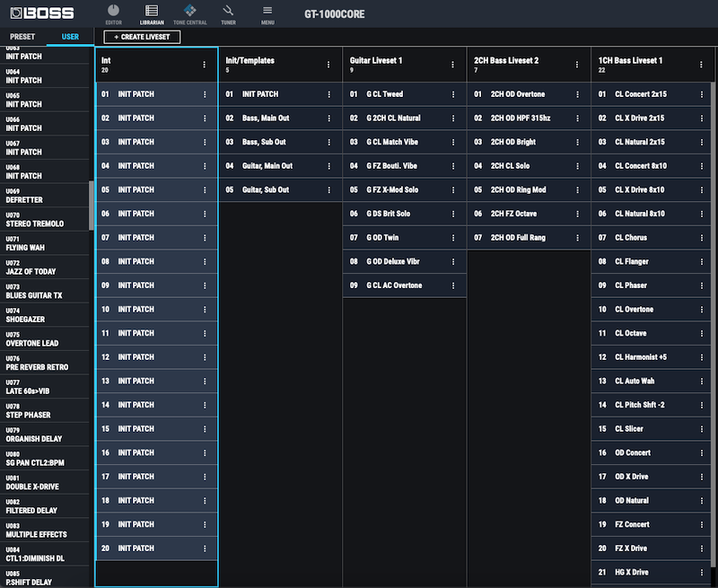Select user patch U072 JAZZ OF TODAY
718x588 pixels.
click(x=44, y=267)
